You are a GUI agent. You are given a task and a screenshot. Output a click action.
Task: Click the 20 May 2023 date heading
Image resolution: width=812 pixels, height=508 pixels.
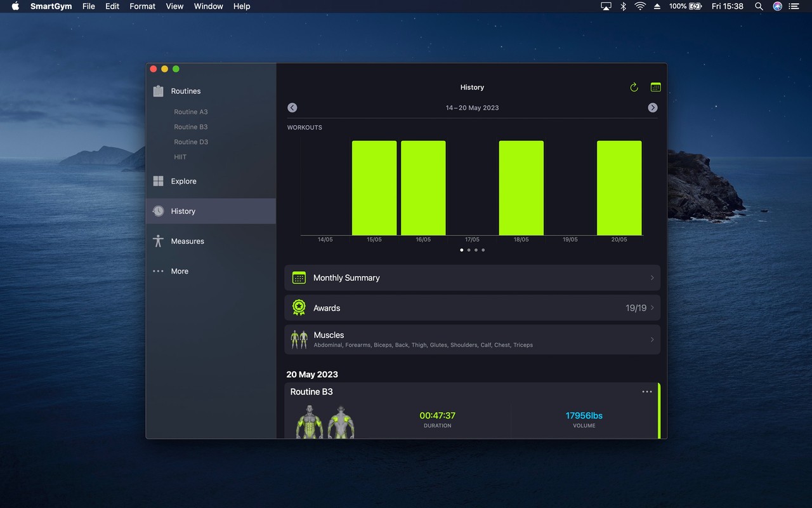pos(312,375)
